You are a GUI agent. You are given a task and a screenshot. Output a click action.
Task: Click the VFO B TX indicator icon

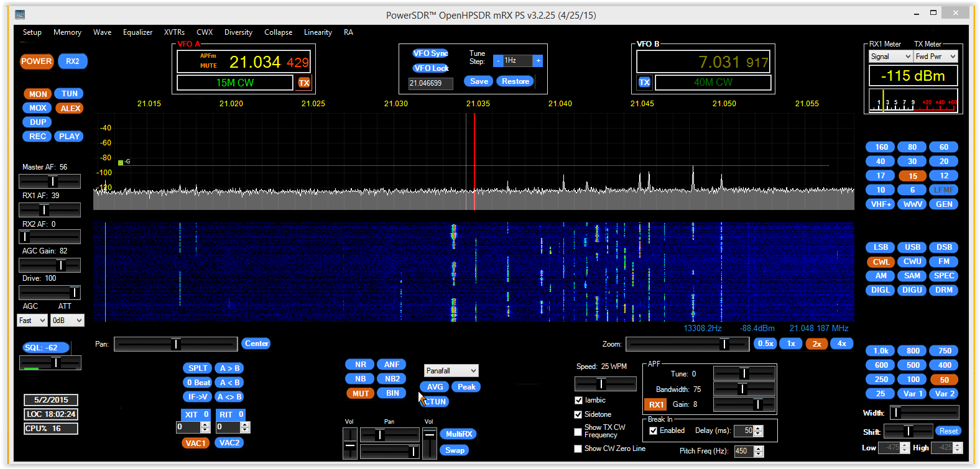[x=644, y=82]
